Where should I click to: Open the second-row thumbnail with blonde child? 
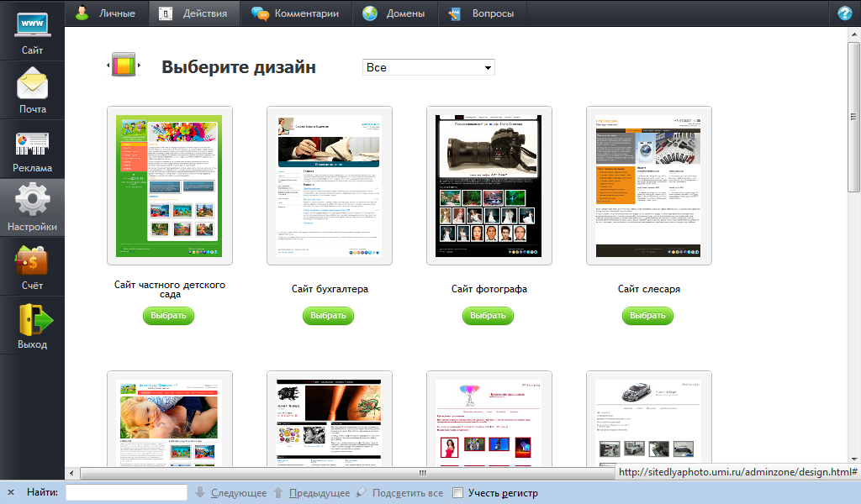point(170,419)
